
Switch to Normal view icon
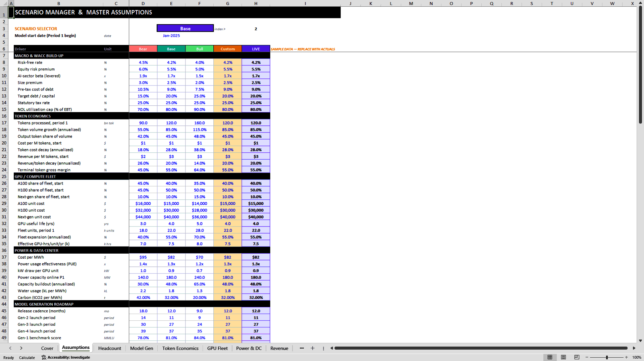click(550, 357)
